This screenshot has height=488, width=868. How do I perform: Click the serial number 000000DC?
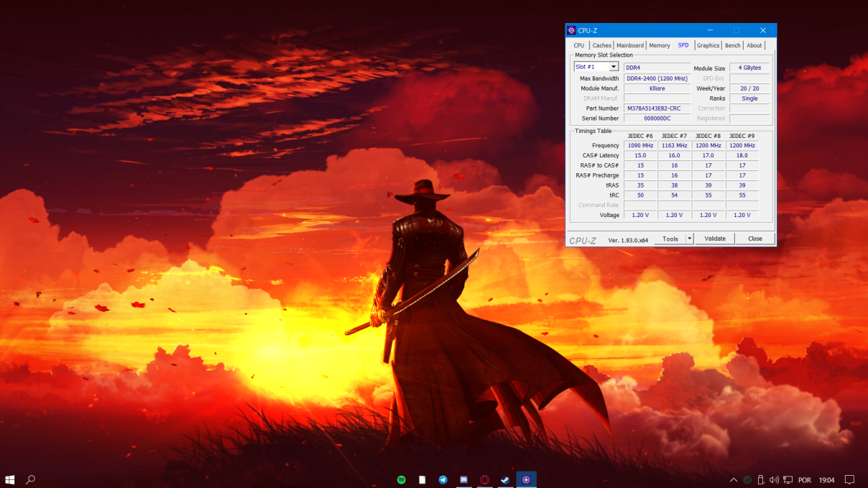click(657, 119)
